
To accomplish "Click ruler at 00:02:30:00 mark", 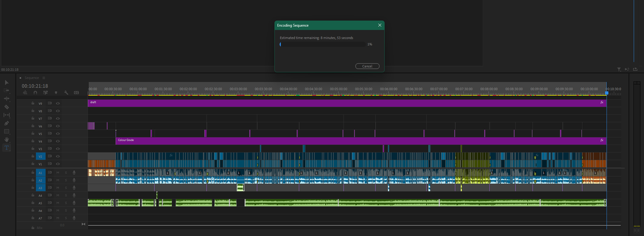I will click(x=213, y=89).
